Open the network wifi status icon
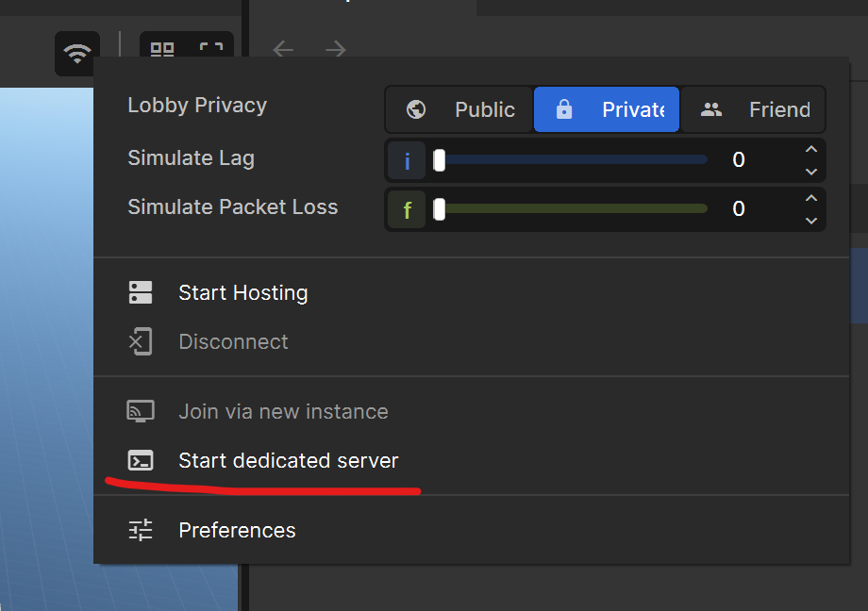Screen dimensions: 868x611 (77, 54)
